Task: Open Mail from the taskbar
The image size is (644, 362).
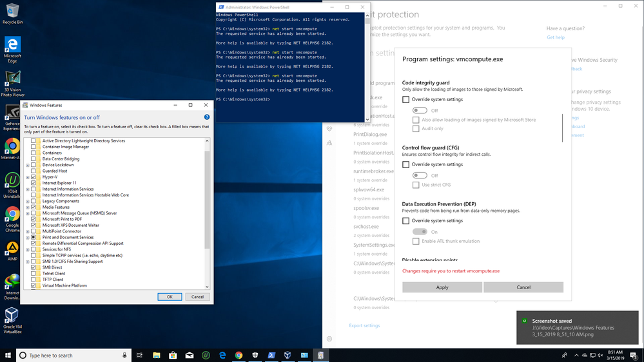Action: pyautogui.click(x=190, y=356)
